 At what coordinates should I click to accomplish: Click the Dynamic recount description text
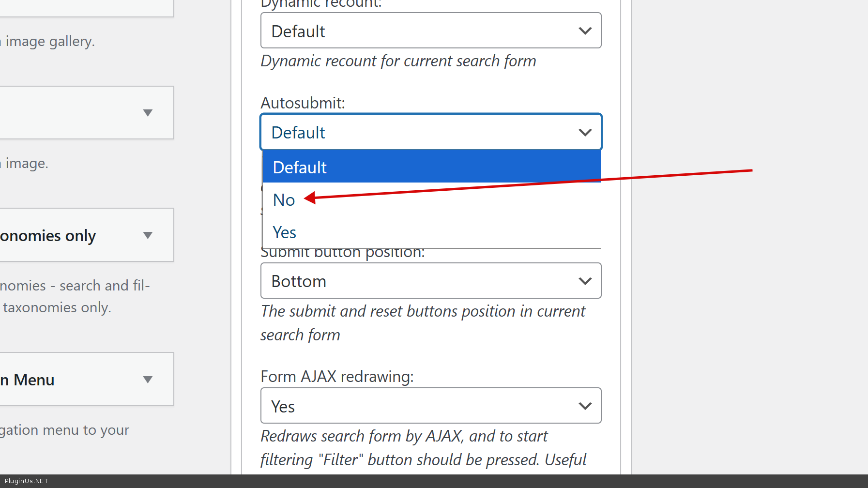tap(398, 61)
